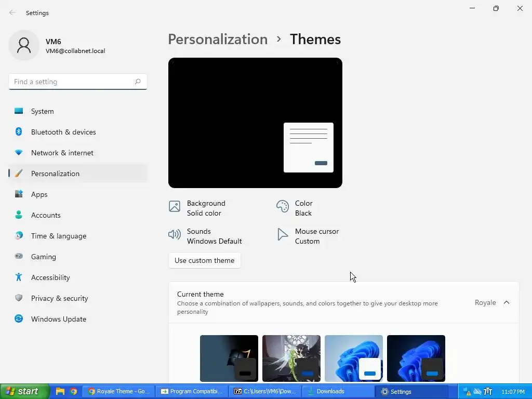Collapse the Current theme section chevron
Image resolution: width=532 pixels, height=399 pixels.
click(x=507, y=302)
